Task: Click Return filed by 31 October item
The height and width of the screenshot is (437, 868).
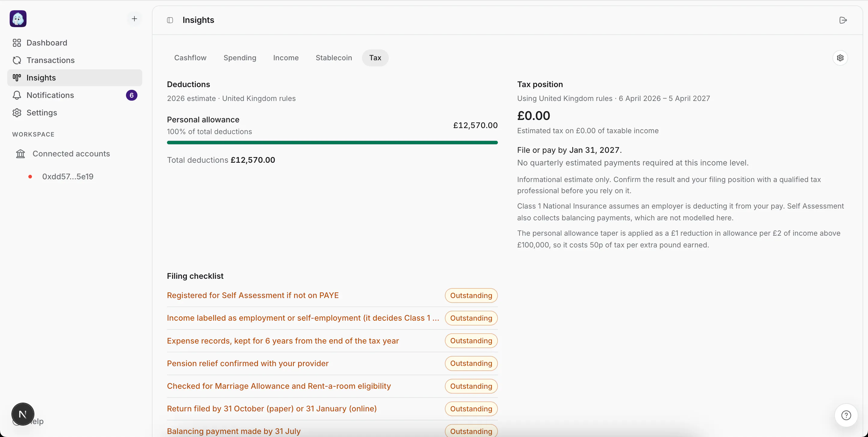Action: (272, 409)
